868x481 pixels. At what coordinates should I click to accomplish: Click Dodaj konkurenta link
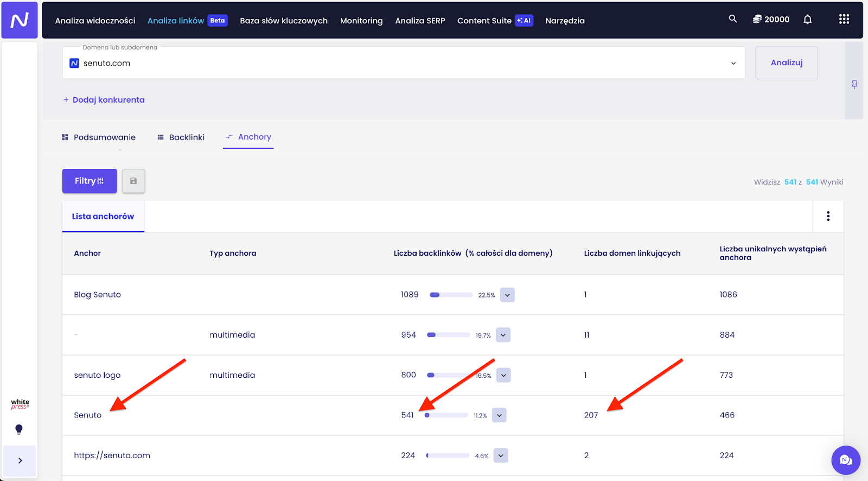104,100
